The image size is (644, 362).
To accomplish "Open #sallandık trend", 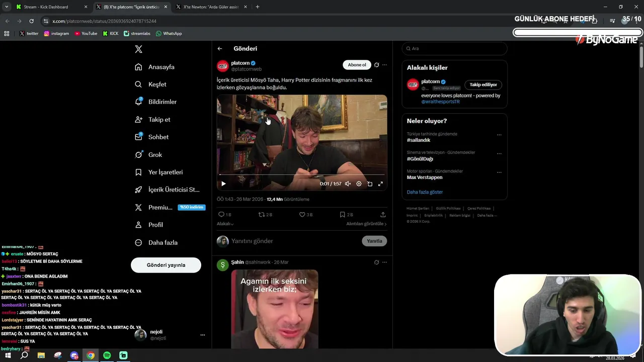I will click(x=419, y=140).
